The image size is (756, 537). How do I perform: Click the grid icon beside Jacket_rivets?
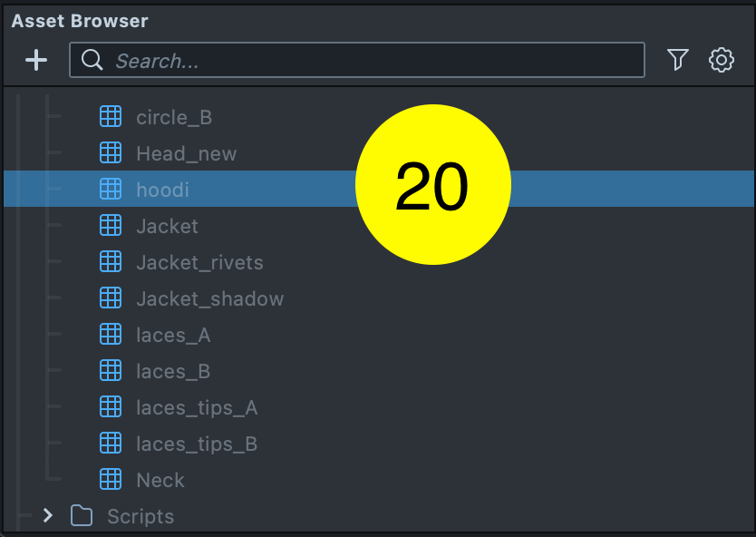click(111, 262)
